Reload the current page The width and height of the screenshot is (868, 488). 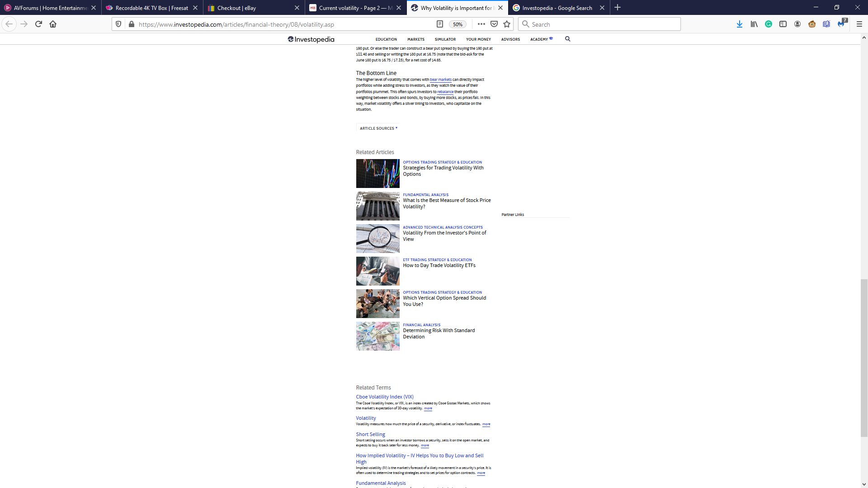coord(38,24)
